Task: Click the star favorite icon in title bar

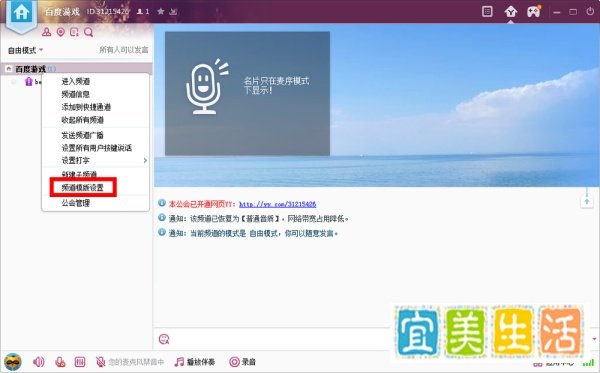Action: (161, 11)
